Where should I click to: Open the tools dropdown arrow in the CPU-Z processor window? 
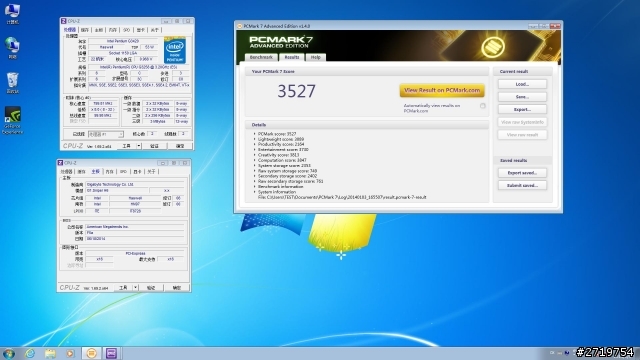[x=139, y=146]
